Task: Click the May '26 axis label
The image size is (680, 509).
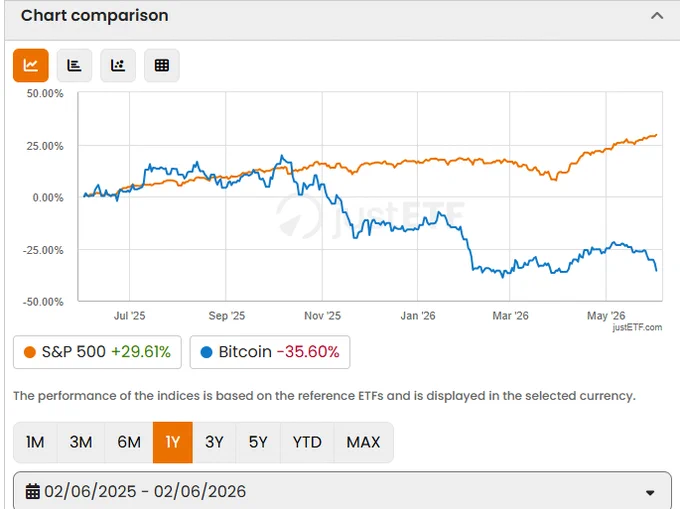Action: (606, 316)
